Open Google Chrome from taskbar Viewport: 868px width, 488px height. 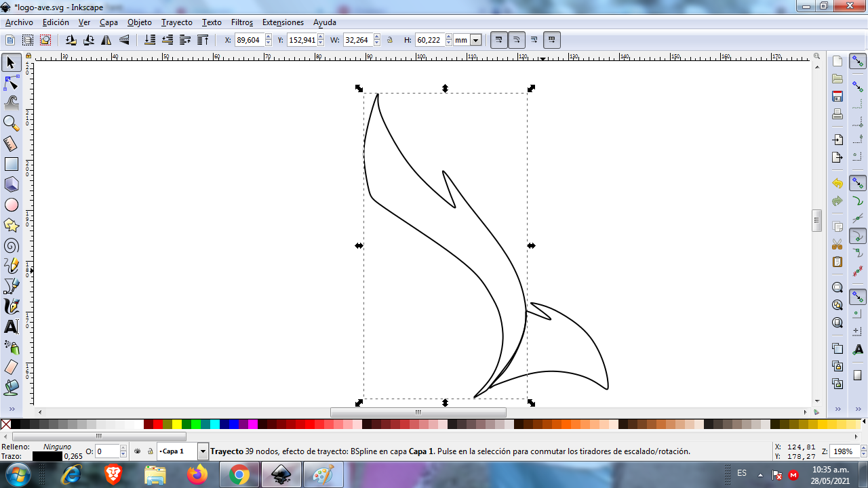[x=239, y=474]
